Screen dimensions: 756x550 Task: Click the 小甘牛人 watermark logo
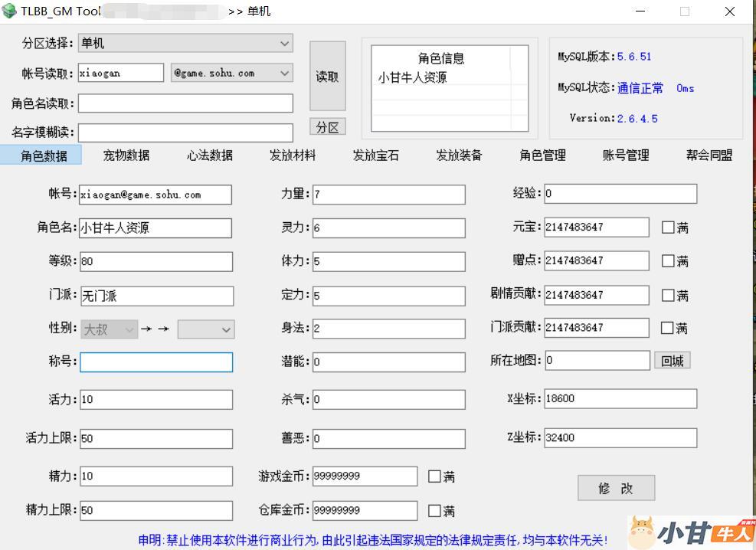[692, 532]
